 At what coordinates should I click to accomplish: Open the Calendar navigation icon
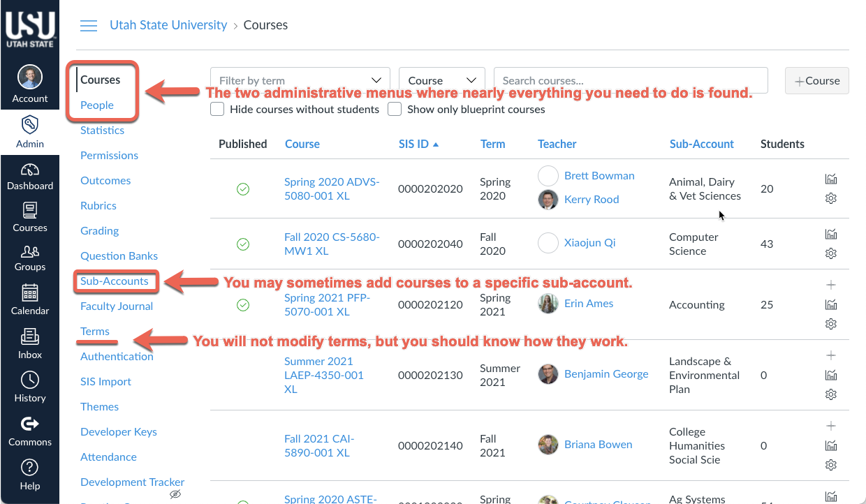pos(30,292)
